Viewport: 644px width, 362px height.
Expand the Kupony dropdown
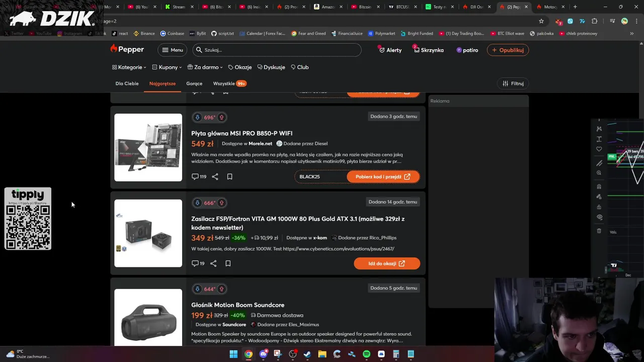(x=167, y=67)
